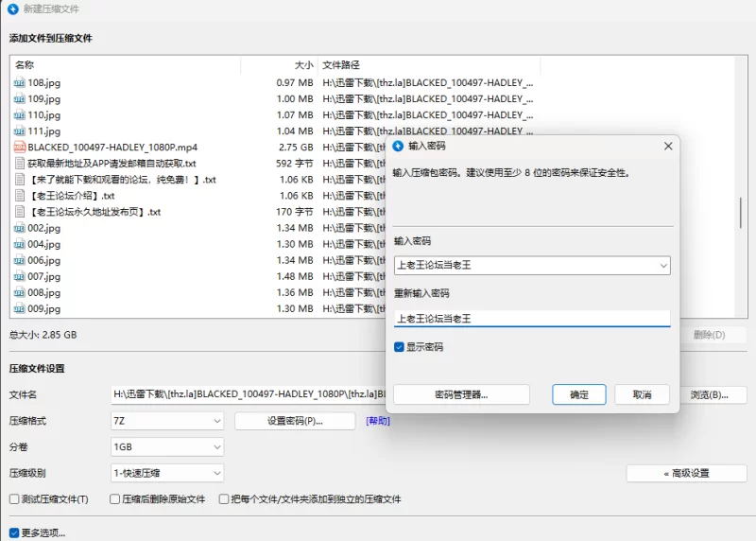Click the 108.jpg image file icon
Screen dimensions: 756x541
tap(19, 82)
